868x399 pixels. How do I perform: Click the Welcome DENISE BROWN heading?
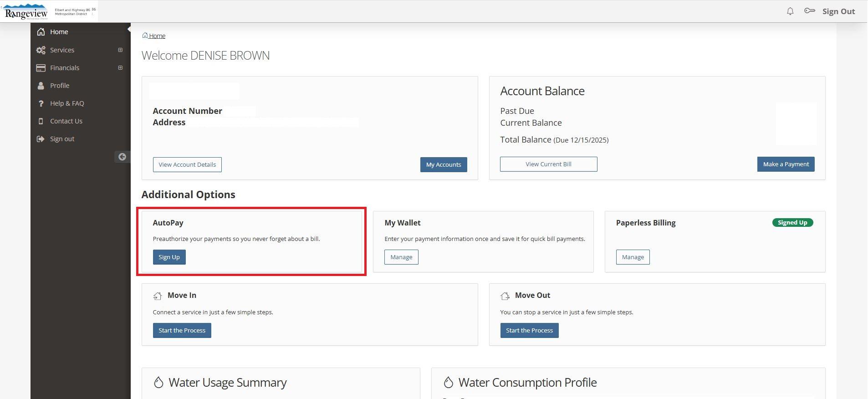click(x=205, y=56)
